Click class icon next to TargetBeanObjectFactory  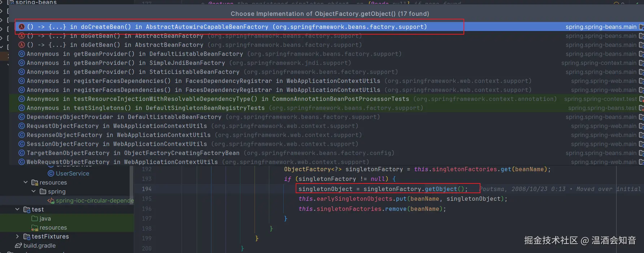click(22, 153)
